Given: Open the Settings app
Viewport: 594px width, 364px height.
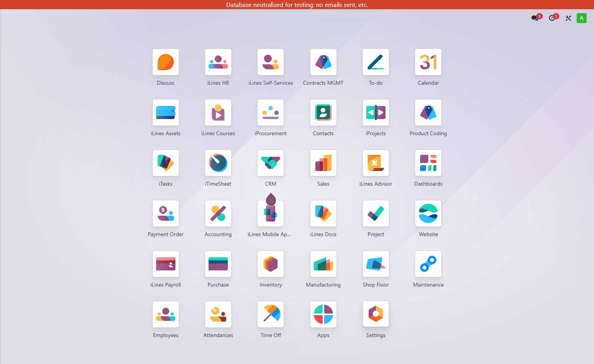Looking at the screenshot, I should click(376, 314).
